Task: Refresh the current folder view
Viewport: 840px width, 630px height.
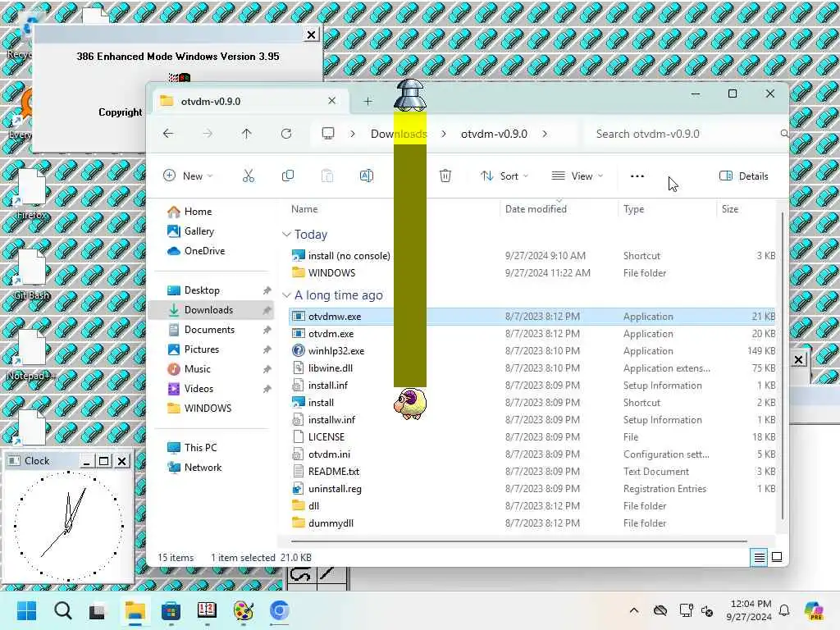Action: pyautogui.click(x=286, y=134)
